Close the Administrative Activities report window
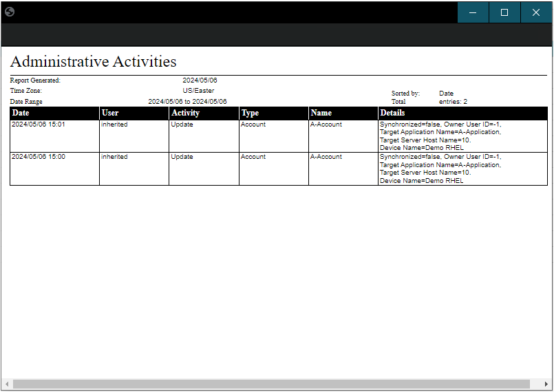 tap(536, 12)
